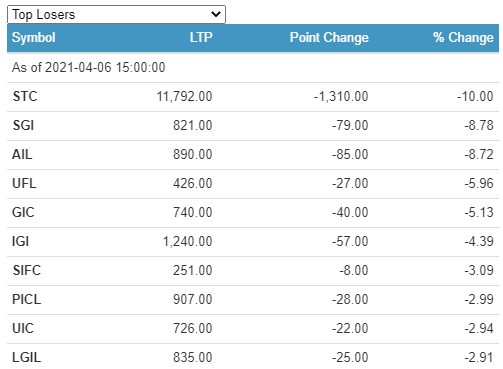The height and width of the screenshot is (369, 503).
Task: Click the dropdown chevron arrow
Action: (216, 14)
